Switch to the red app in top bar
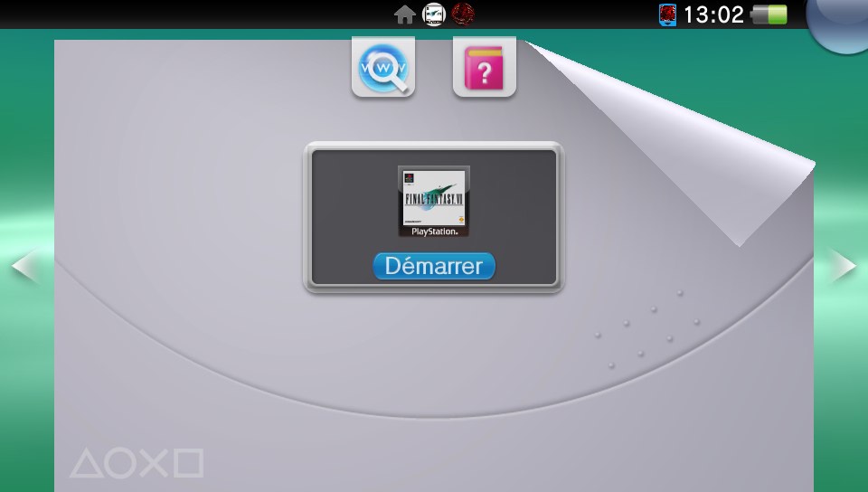 tap(463, 14)
